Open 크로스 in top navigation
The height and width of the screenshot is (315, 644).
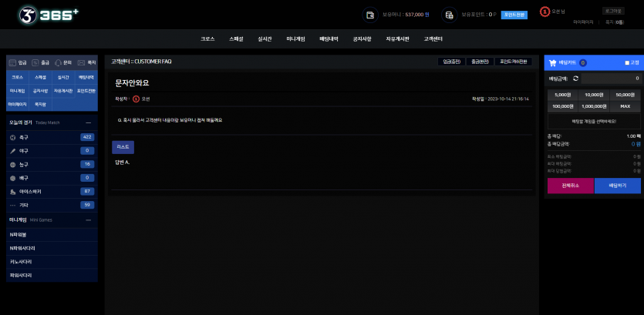[207, 39]
